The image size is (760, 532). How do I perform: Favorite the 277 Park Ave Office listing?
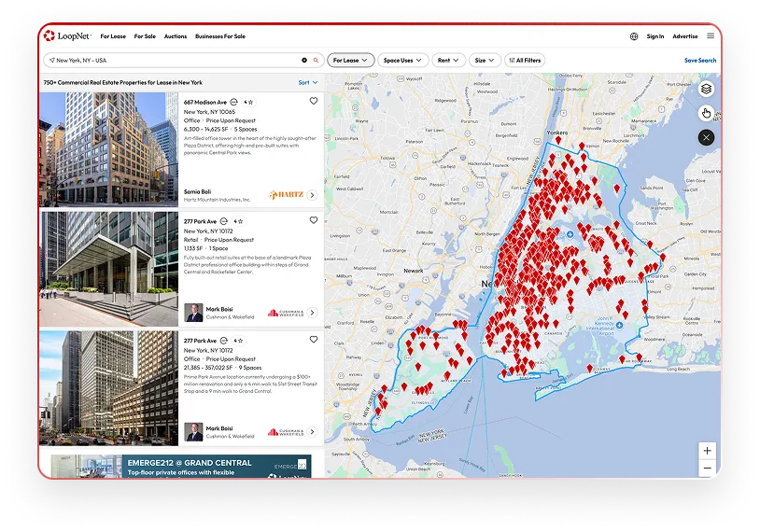click(x=314, y=339)
